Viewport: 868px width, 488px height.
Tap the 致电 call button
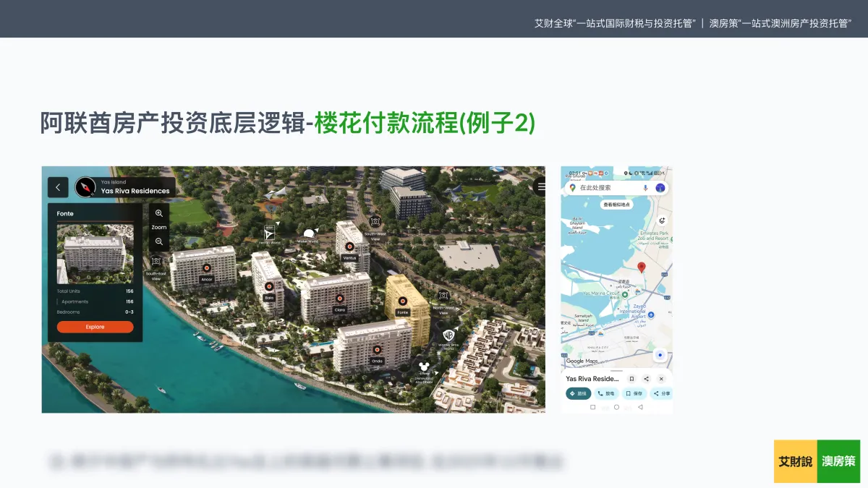coord(606,394)
